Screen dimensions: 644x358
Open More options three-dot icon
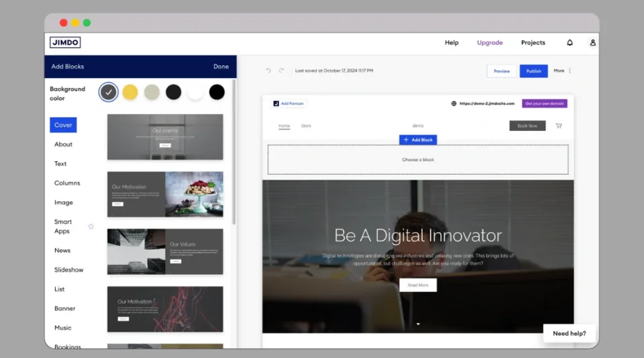570,71
